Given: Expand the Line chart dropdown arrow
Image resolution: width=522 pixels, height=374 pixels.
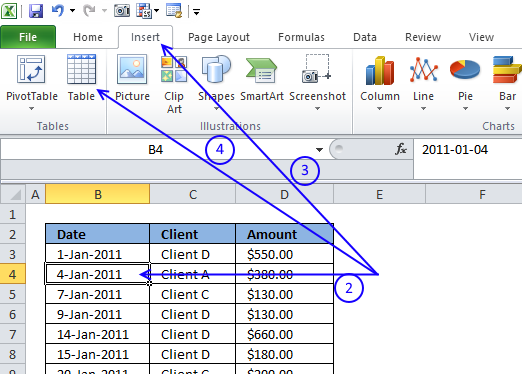Looking at the screenshot, I should (x=423, y=109).
